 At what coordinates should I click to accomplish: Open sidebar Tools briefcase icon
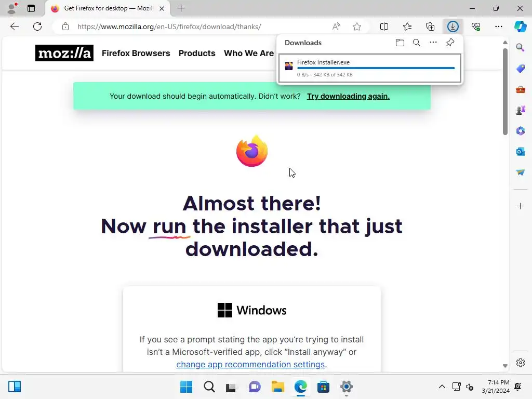[x=520, y=89]
